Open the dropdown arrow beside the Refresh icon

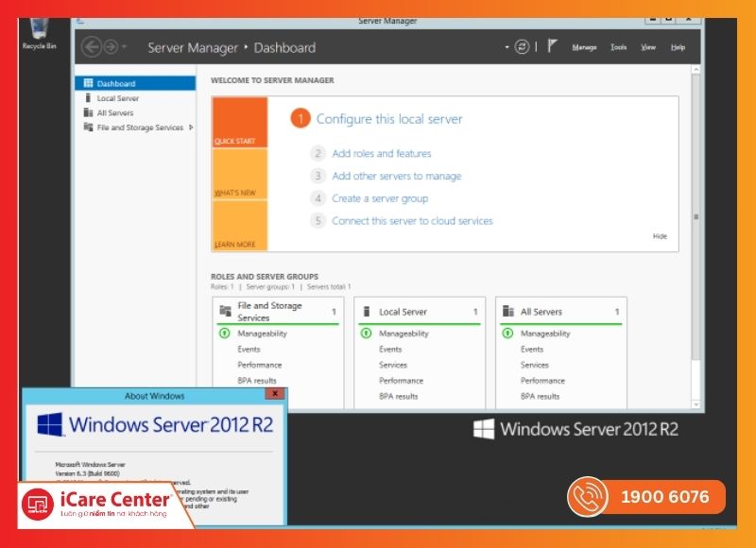(x=507, y=47)
